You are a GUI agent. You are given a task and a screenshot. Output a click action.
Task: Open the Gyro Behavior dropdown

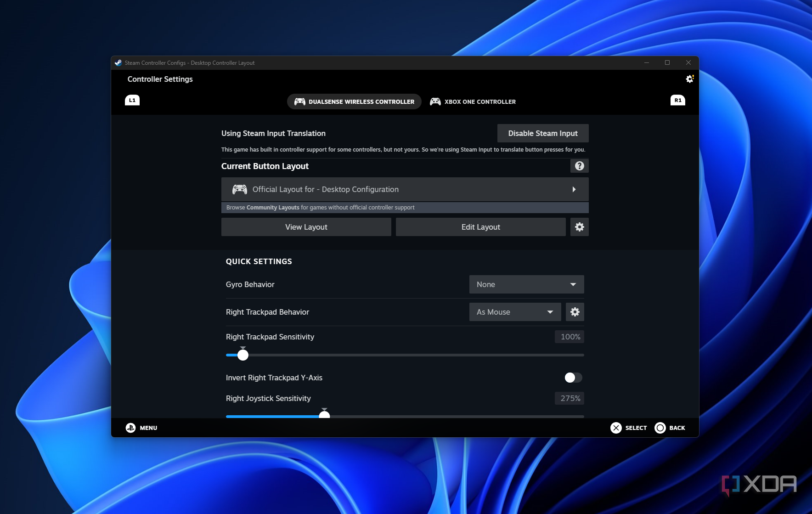pos(527,284)
